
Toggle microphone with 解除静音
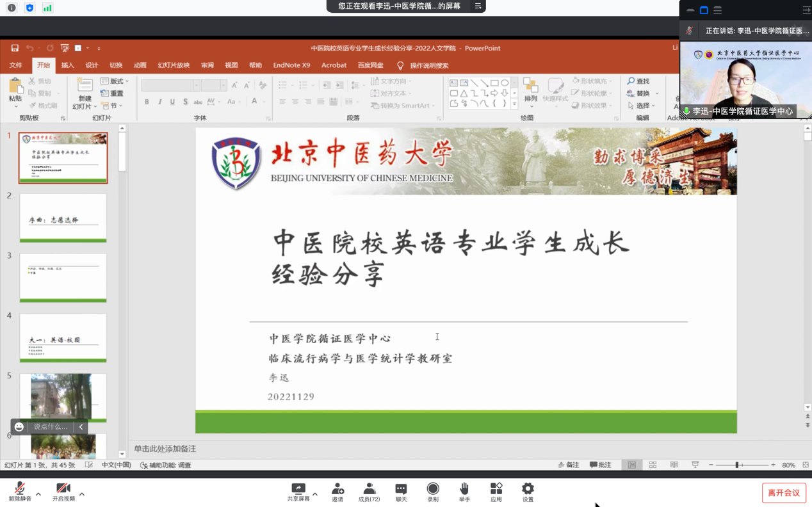pos(20,490)
